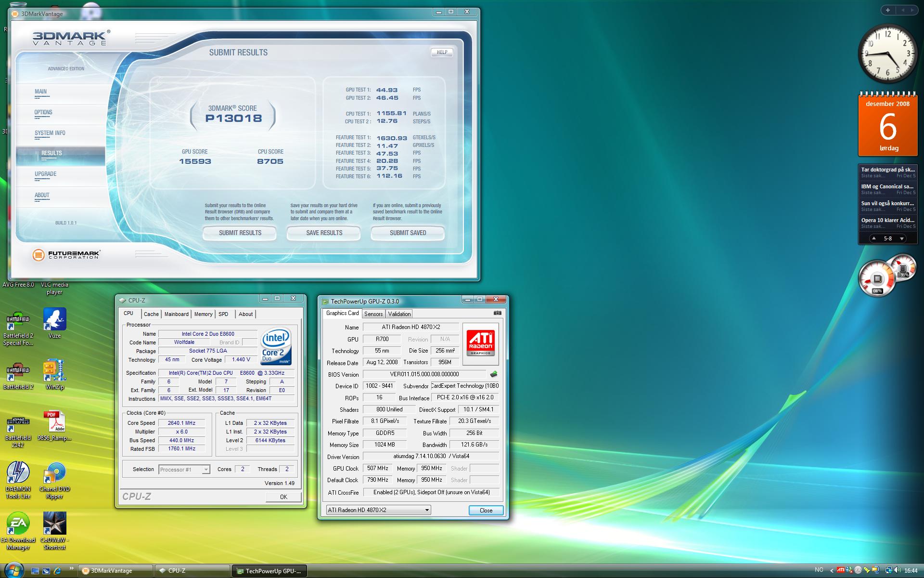
Task: Open the ATI tray icon
Action: click(841, 570)
